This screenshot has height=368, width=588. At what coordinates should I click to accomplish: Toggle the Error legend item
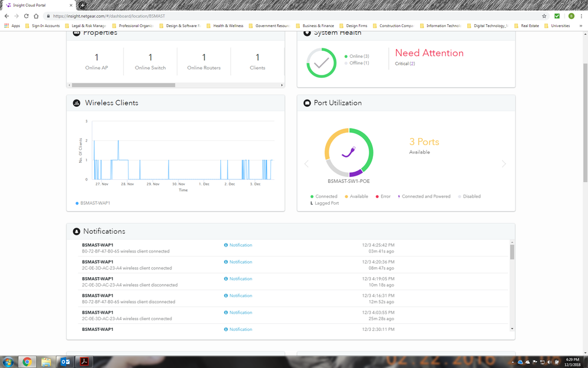coord(383,196)
